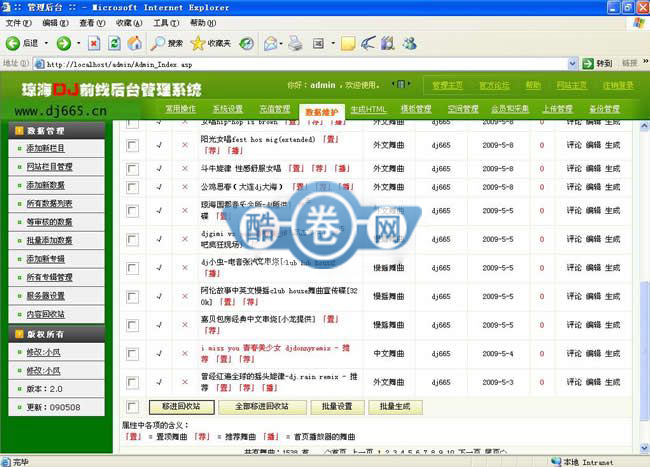Click the 批量设置 button
The width and height of the screenshot is (650, 467).
(x=337, y=407)
